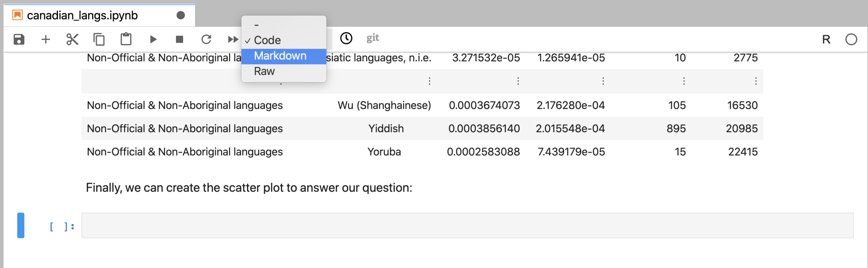Save the notebook with the floppy disk icon
This screenshot has width=868, height=268.
[x=19, y=39]
